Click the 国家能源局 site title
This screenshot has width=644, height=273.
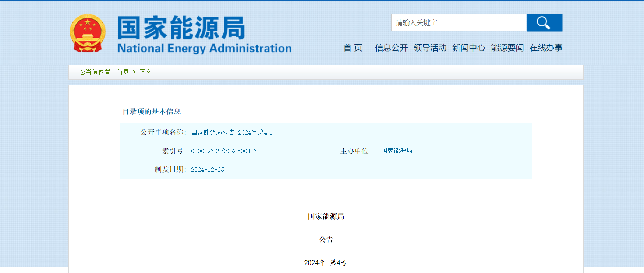pyautogui.click(x=181, y=28)
